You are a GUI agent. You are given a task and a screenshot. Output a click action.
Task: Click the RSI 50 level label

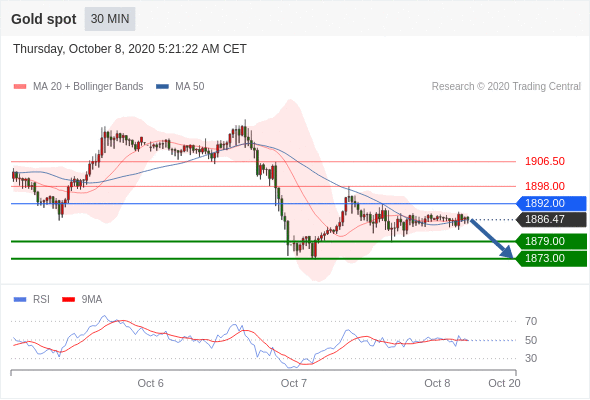pos(531,341)
